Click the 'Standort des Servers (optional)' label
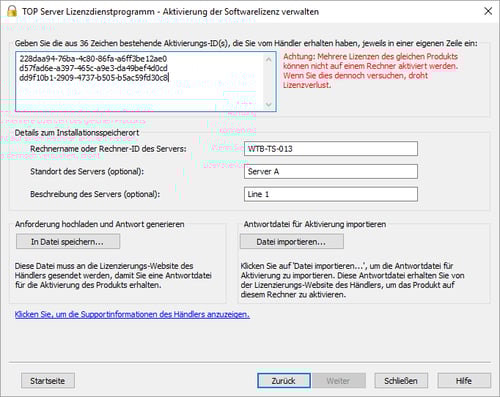Screen dimensions: 500x397 coord(87,171)
